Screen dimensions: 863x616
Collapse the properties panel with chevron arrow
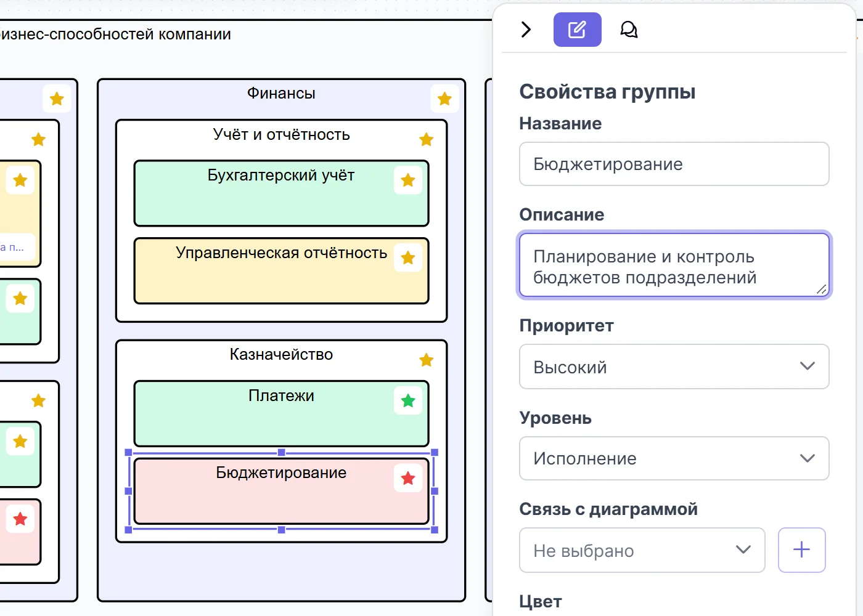pyautogui.click(x=526, y=30)
